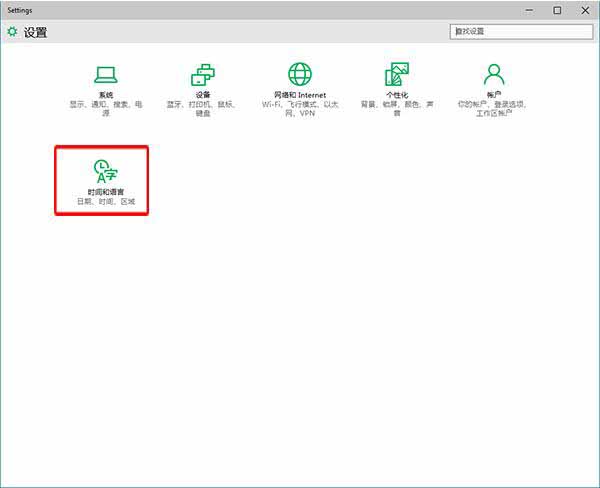This screenshot has width=600, height=488.
Task: Open the Accounts (帐户) person icon
Action: click(494, 74)
